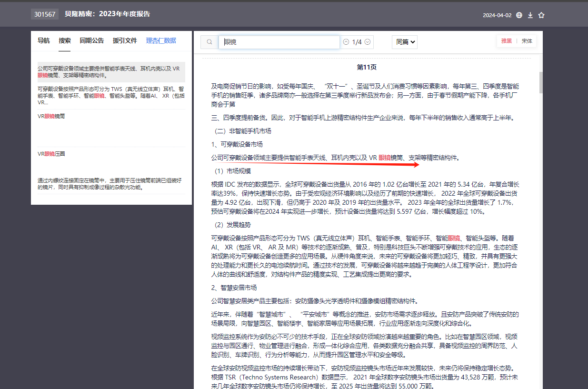Screen dimensions: 588x389
Task: Switch font to 雅黑
Action: tap(507, 41)
